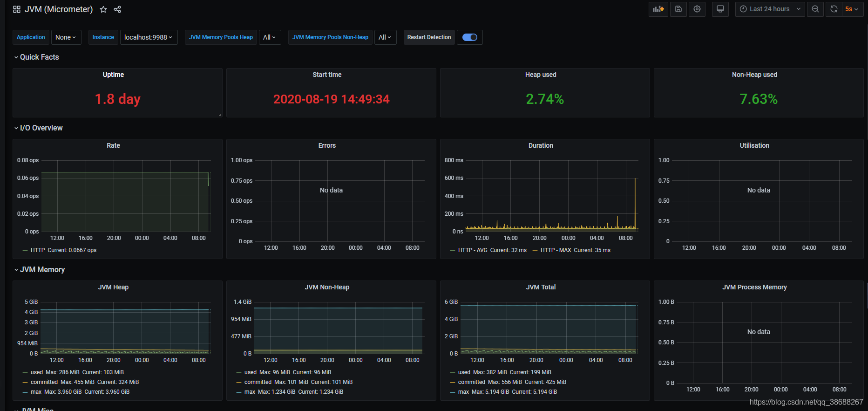Viewport: 868px width, 411px height.
Task: Open the Last 24 hours time picker
Action: [770, 9]
